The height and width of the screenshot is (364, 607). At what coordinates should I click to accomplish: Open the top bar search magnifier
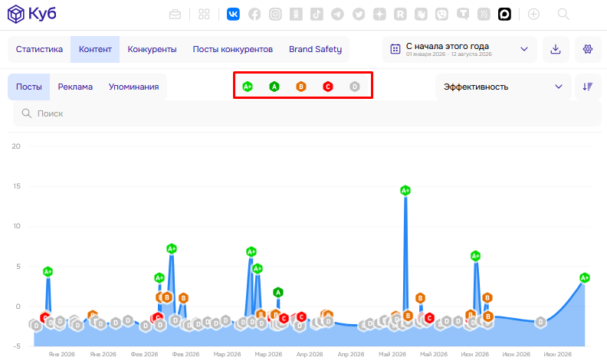coord(563,15)
